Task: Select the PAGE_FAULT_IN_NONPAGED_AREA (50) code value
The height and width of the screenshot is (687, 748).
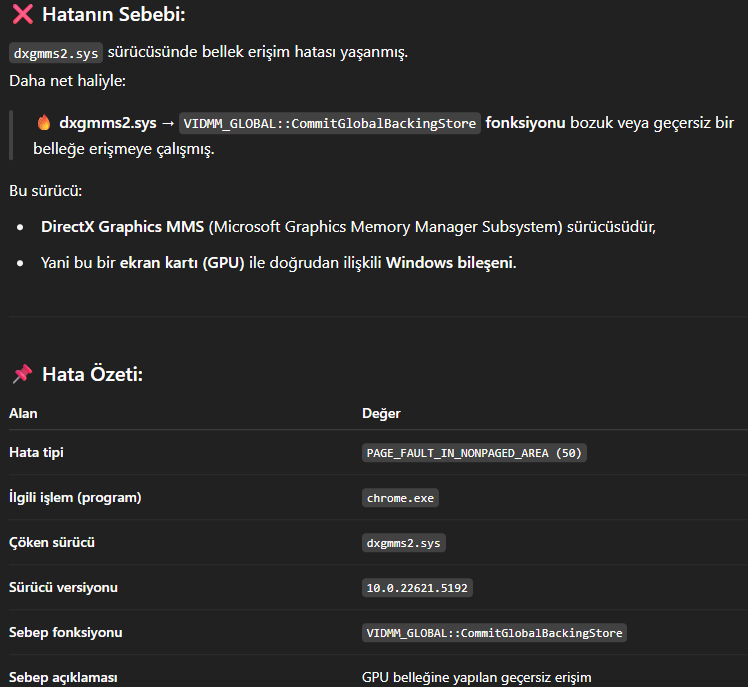Action: 474,453
